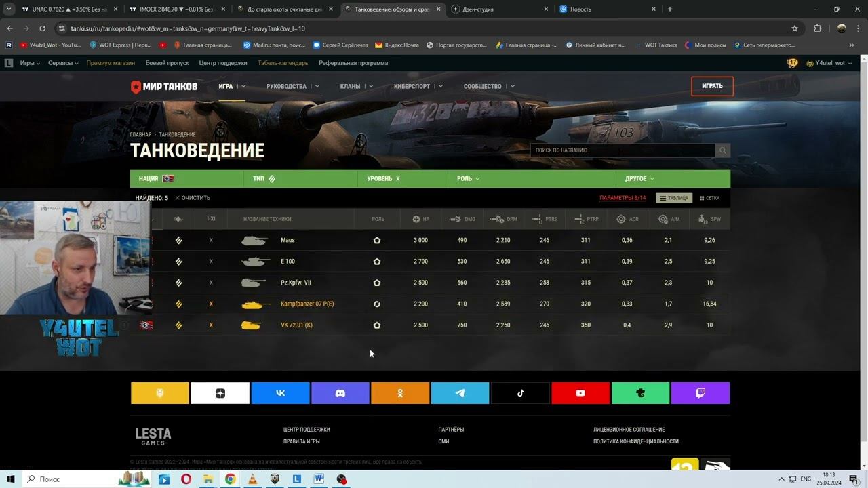Clear filters with Очистить
Screen dimensions: 868x488
193,198
